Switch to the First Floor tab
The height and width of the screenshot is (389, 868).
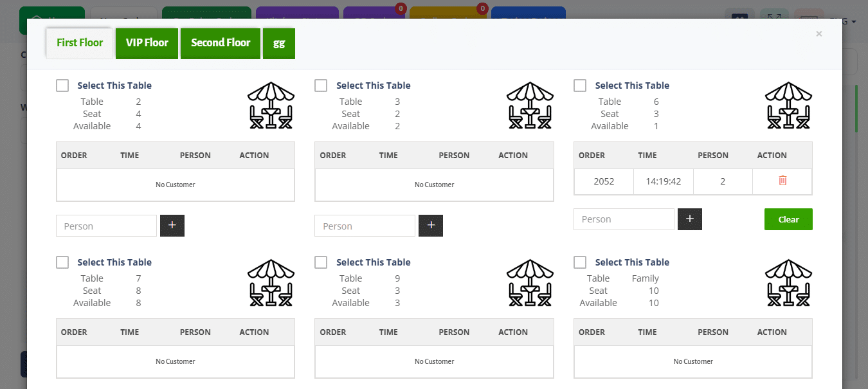[80, 43]
